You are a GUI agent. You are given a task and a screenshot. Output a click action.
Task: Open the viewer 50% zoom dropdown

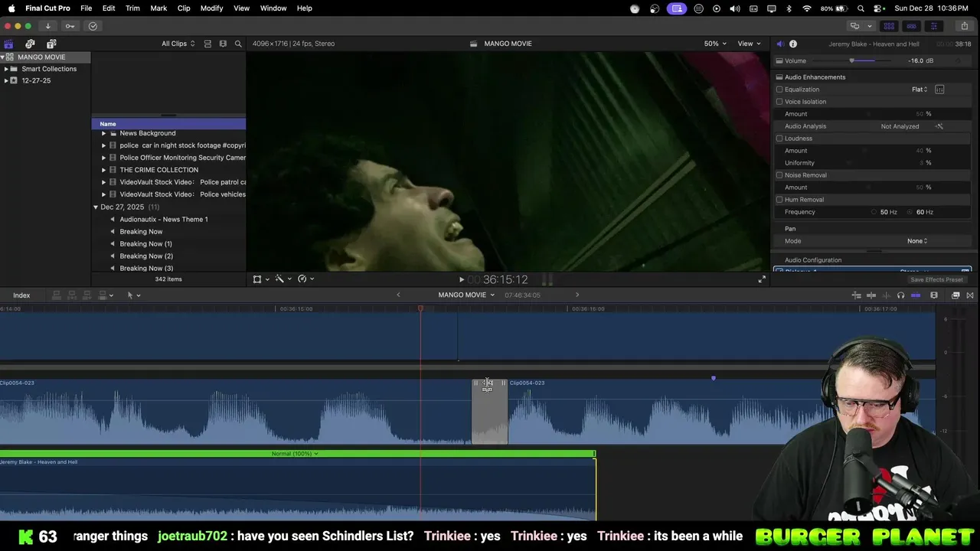[715, 44]
